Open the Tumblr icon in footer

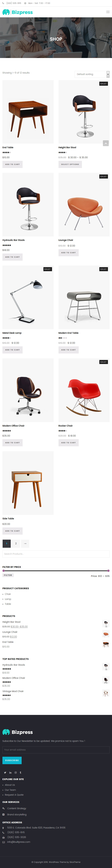point(20,772)
